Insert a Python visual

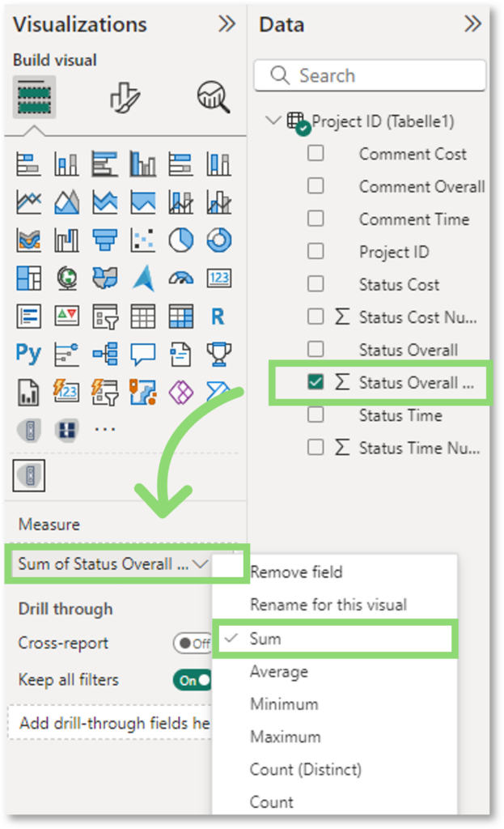pyautogui.click(x=28, y=354)
